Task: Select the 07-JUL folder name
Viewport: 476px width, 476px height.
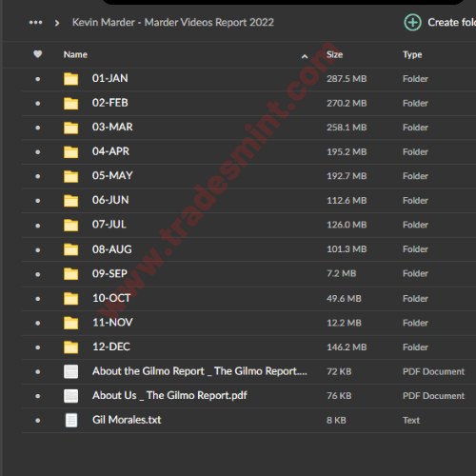Action: [x=109, y=225]
